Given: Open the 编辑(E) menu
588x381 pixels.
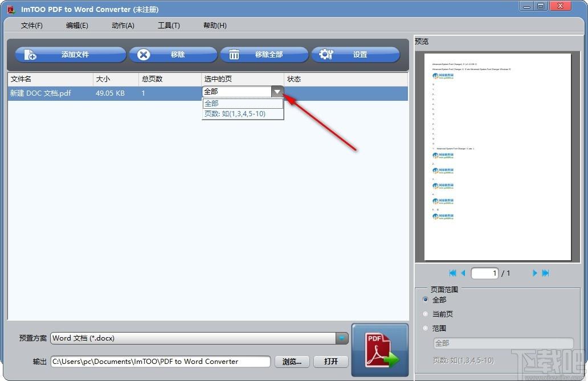Looking at the screenshot, I should click(77, 26).
